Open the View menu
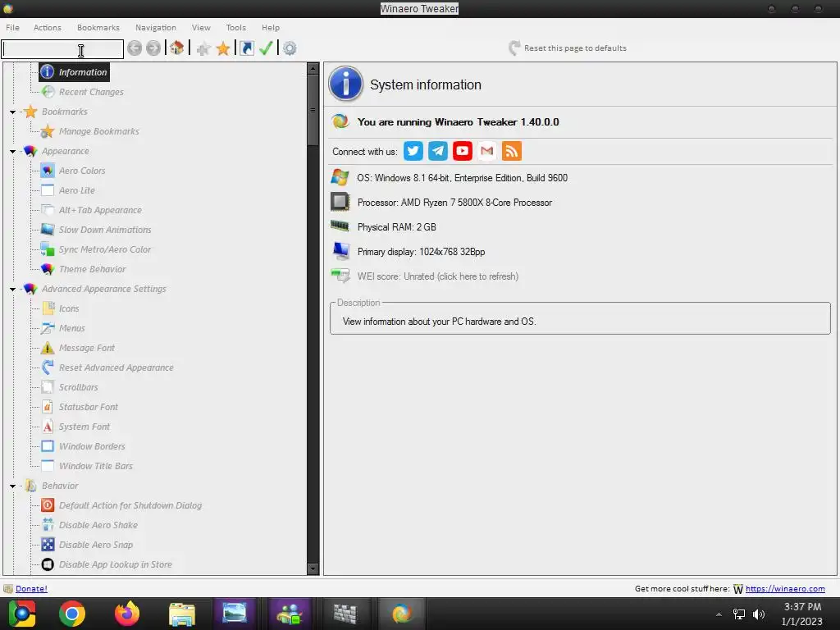The height and width of the screenshot is (630, 840). tap(201, 27)
